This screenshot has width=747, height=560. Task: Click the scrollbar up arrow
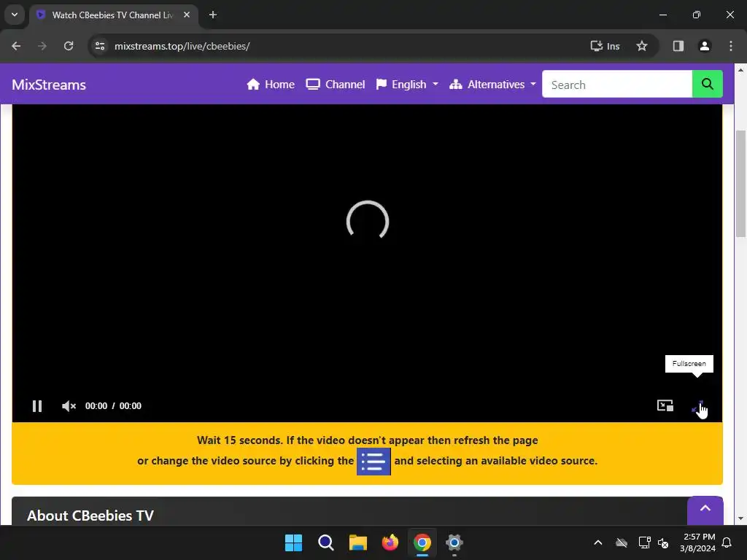(x=740, y=70)
